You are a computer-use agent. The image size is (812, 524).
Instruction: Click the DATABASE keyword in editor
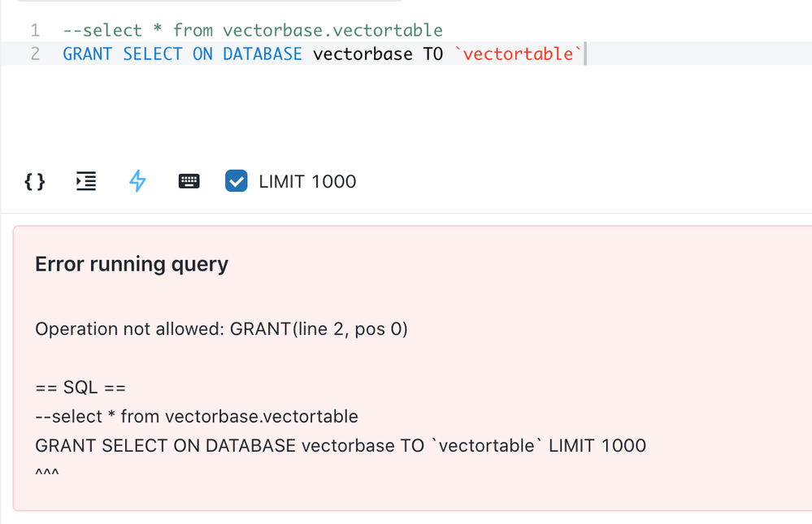[263, 54]
